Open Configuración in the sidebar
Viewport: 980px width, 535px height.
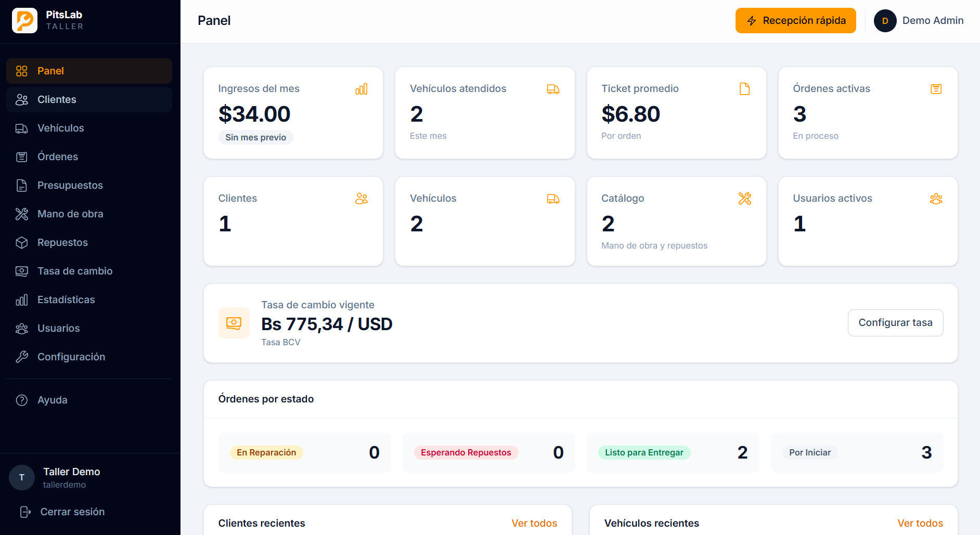coord(89,357)
